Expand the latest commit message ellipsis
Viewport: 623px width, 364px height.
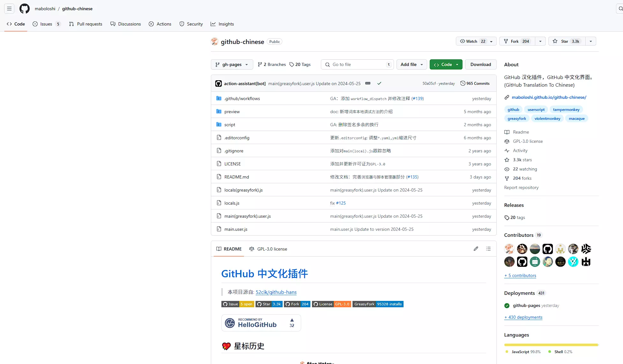368,83
